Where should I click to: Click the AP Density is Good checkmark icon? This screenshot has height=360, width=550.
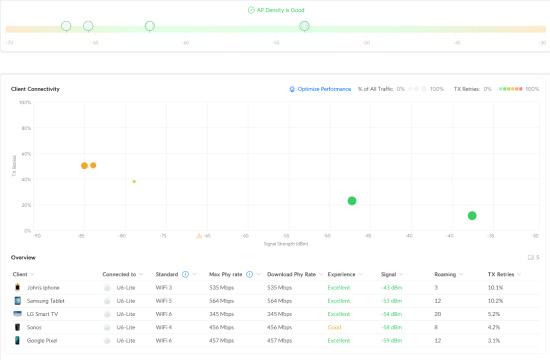pos(251,10)
